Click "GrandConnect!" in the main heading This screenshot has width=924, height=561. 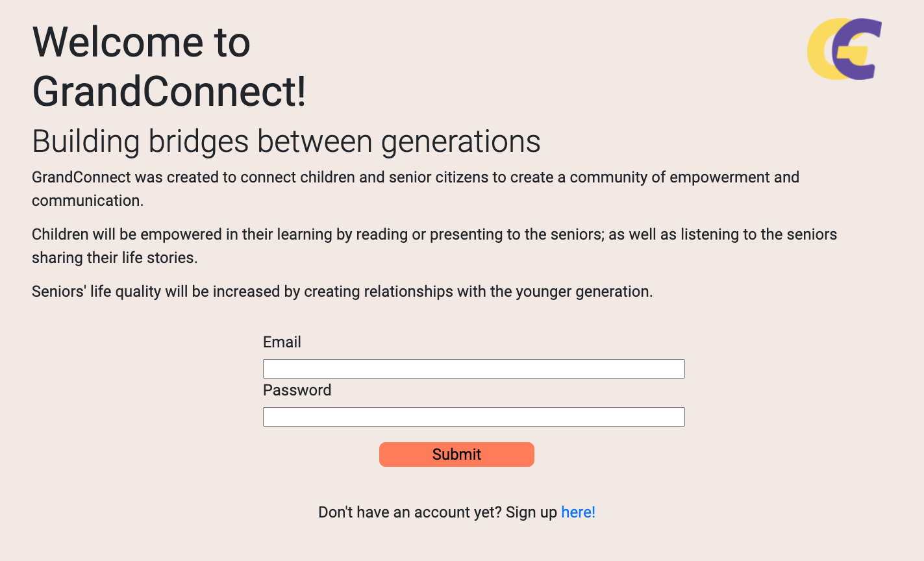[x=169, y=91]
